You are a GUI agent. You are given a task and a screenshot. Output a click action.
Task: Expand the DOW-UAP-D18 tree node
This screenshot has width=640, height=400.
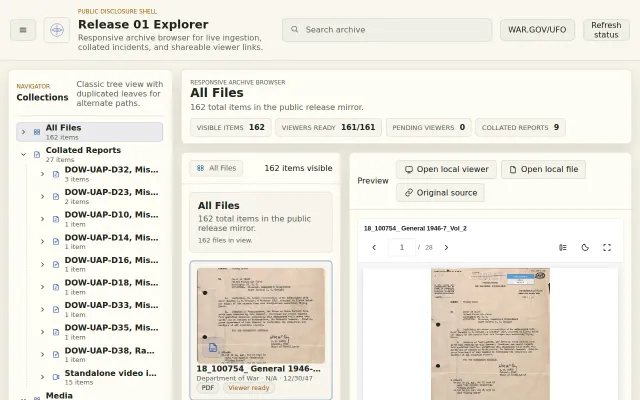(42, 287)
